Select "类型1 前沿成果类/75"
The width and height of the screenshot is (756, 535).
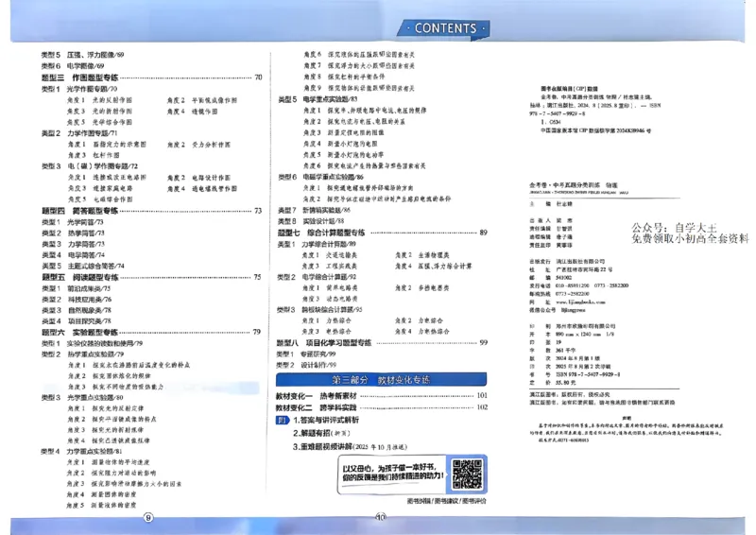tap(76, 288)
